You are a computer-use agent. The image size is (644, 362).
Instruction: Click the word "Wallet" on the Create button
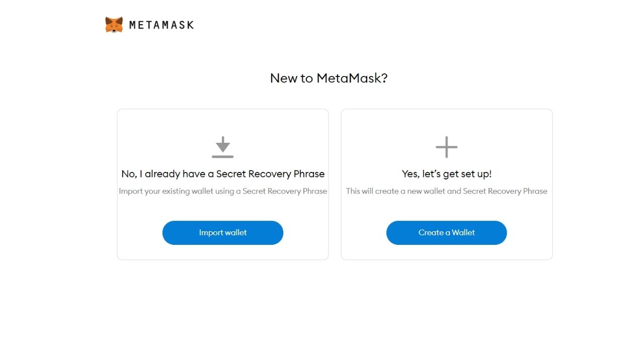click(x=463, y=233)
